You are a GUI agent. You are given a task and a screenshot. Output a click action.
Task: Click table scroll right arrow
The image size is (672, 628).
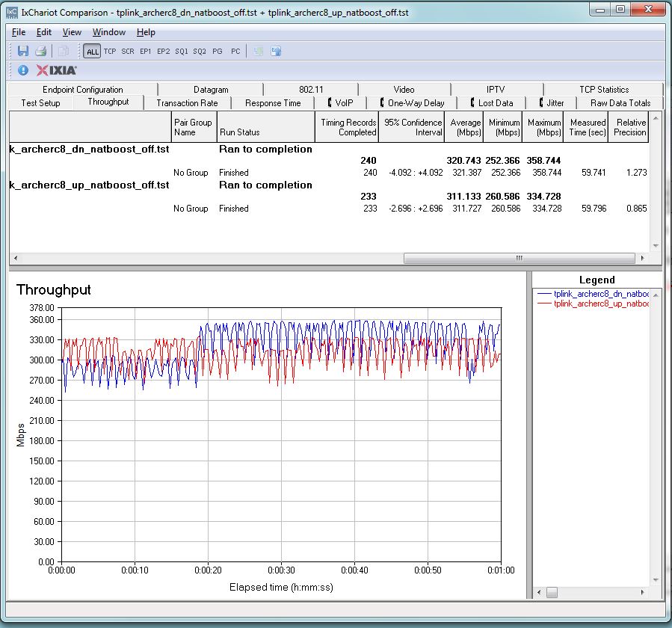[642, 258]
